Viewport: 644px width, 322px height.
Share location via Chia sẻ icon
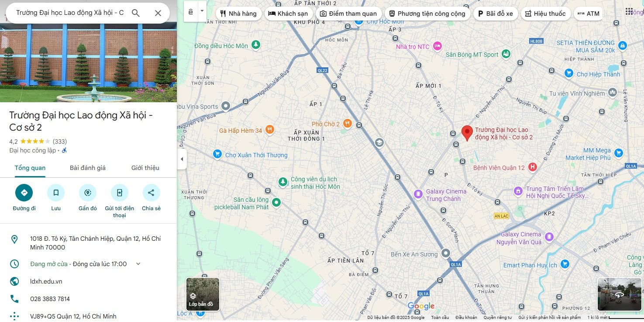[151, 193]
